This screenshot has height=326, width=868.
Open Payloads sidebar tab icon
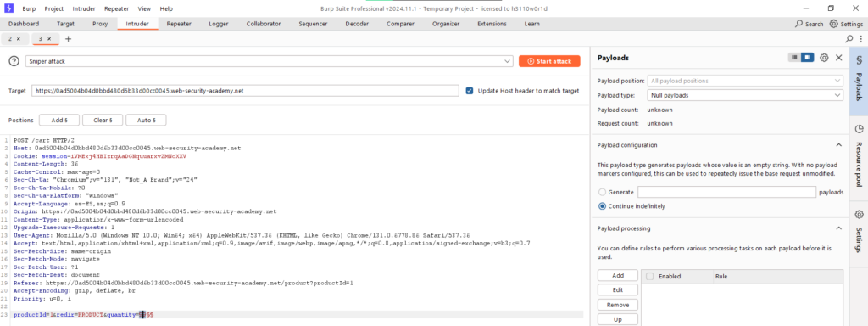(859, 59)
